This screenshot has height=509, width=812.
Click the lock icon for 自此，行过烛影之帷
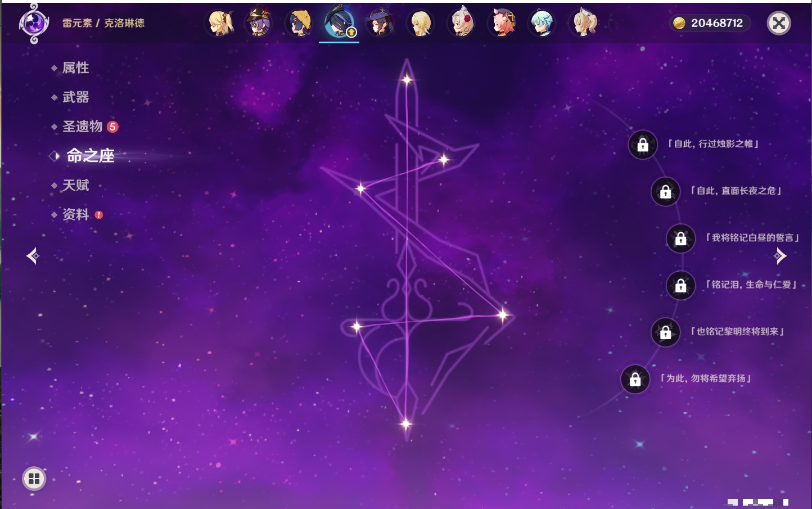(643, 145)
